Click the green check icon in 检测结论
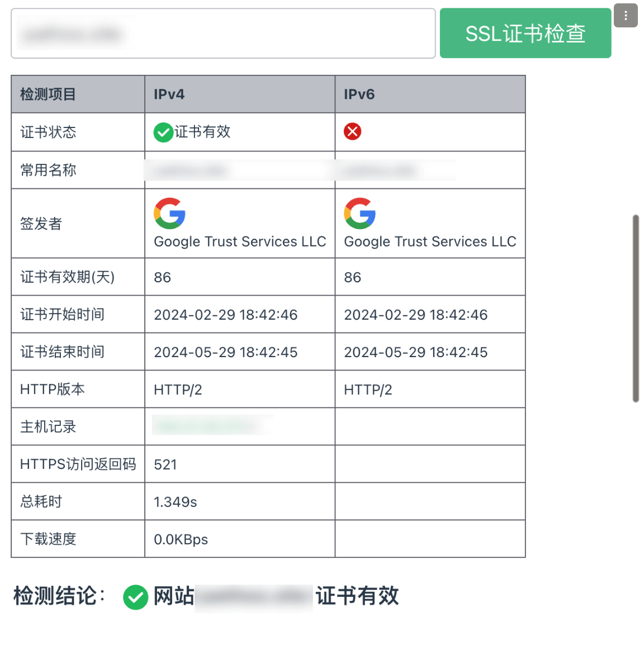Image resolution: width=644 pixels, height=645 pixels. tap(135, 597)
